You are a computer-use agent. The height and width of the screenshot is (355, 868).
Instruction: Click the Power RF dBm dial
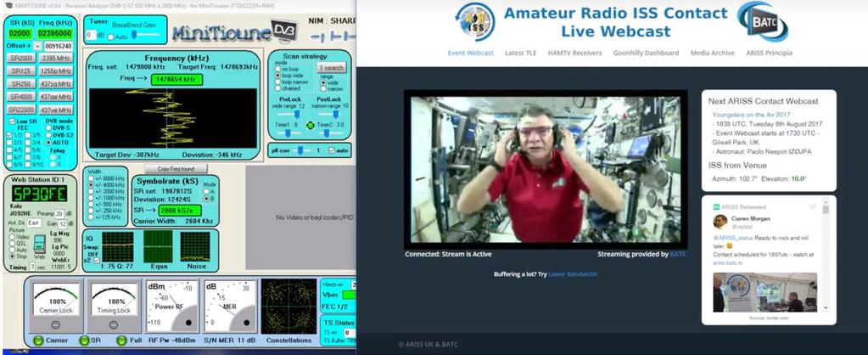point(171,306)
